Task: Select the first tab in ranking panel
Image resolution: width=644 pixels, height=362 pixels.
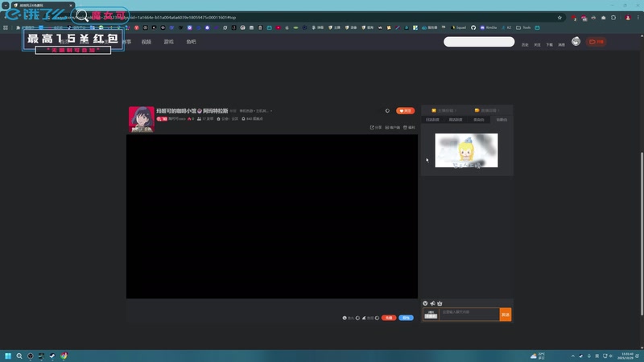Action: coord(432,120)
